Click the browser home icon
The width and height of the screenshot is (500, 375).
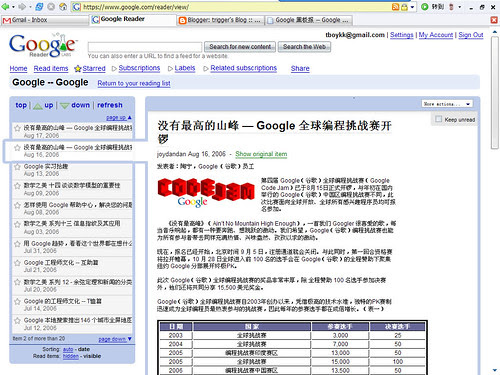63,6
